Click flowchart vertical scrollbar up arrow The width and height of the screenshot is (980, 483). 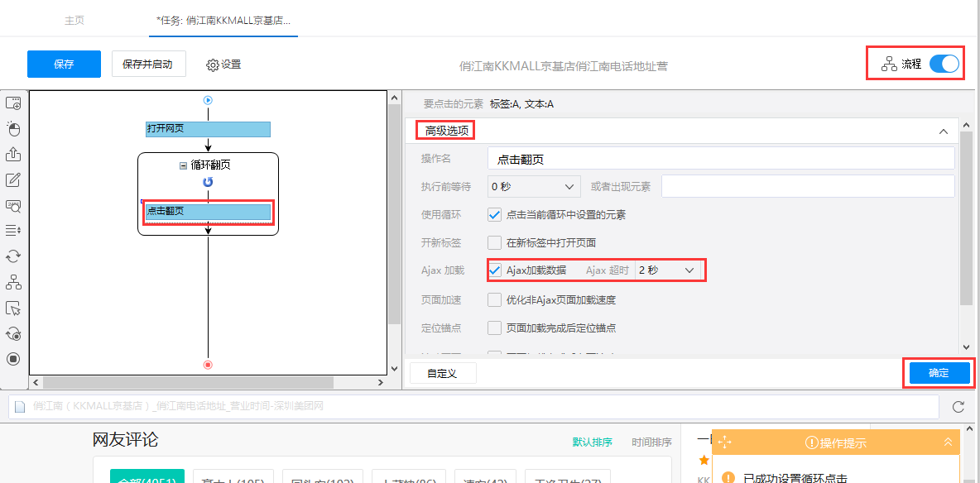[394, 98]
